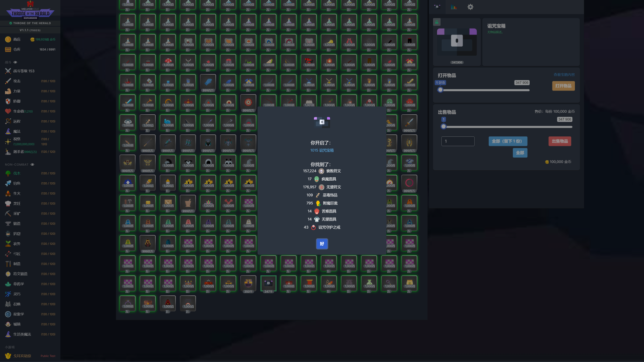Click 苦难面具 loot entry in popup
The height and width of the screenshot is (362, 644).
[322, 211]
